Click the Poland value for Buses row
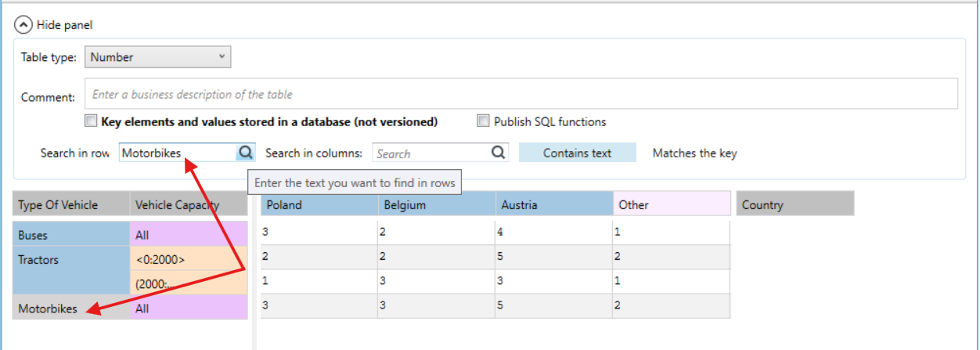This screenshot has width=980, height=350. (319, 233)
